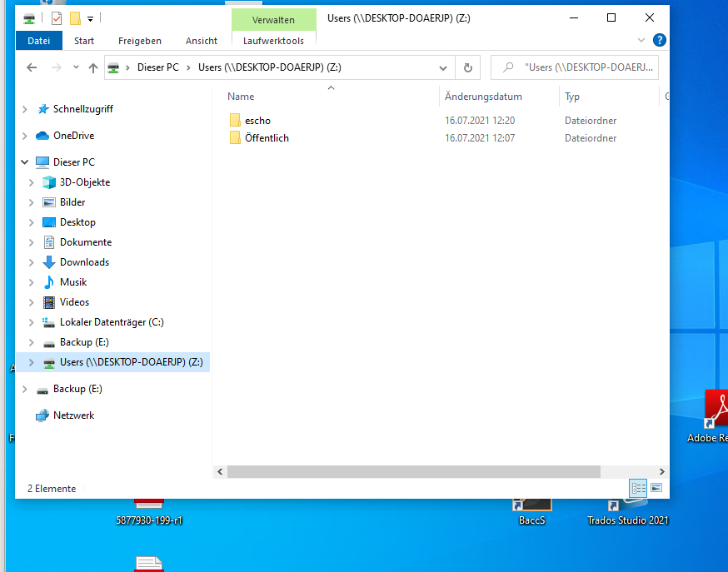Screen dimensions: 728x572
Task: Open the Datei menu
Action: click(x=38, y=41)
